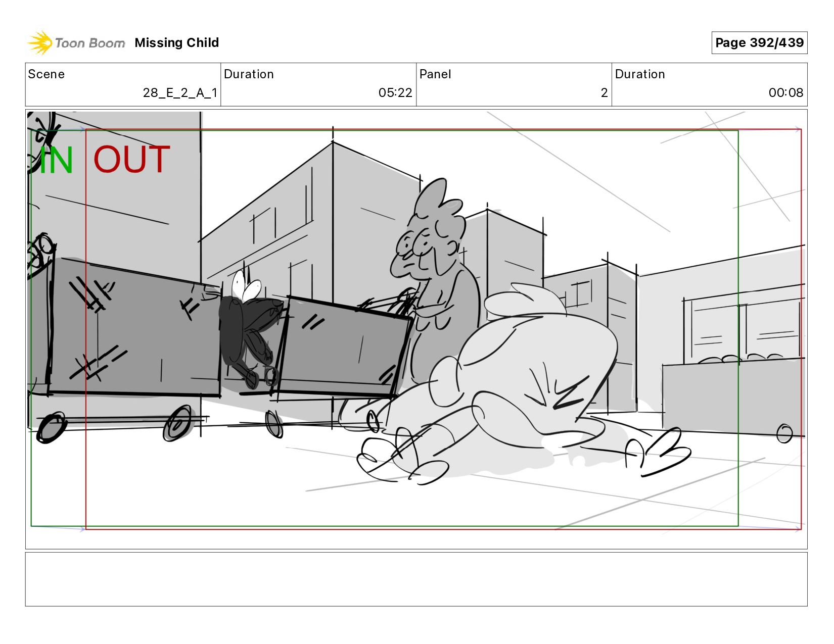Image resolution: width=834 pixels, height=644 pixels.
Task: Click the green 'IN' camera label
Action: click(56, 160)
